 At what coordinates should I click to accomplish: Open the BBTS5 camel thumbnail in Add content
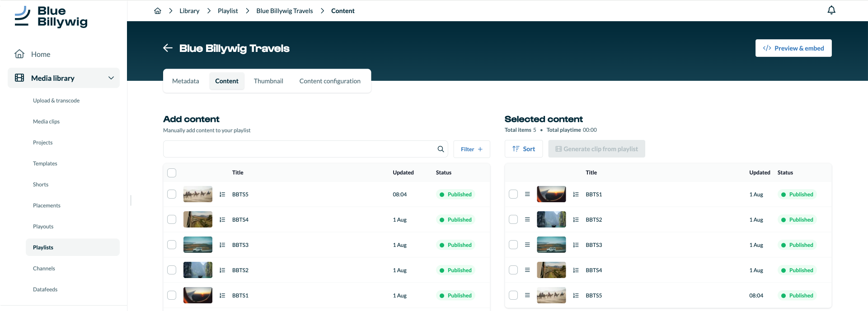198,194
